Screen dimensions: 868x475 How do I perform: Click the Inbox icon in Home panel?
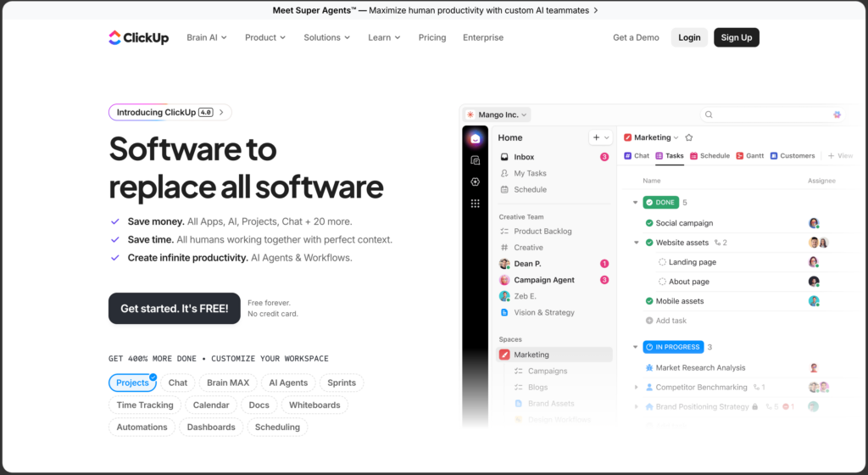[504, 157]
